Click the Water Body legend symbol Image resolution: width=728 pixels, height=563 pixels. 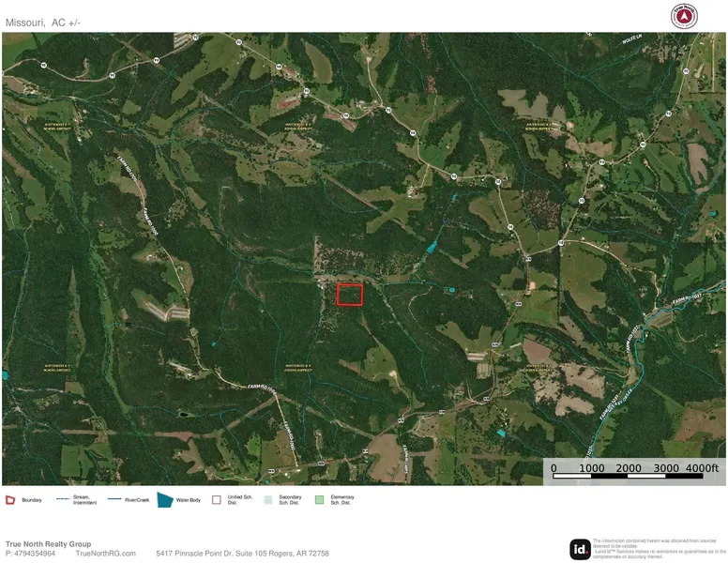coord(165,500)
